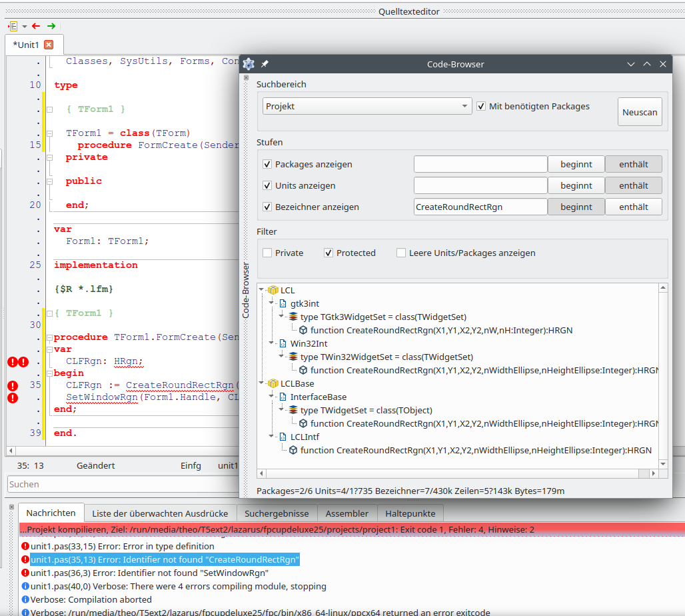The height and width of the screenshot is (616, 685).
Task: Fold the 'TForm1 = class(TForm)' code block
Action: point(50,133)
